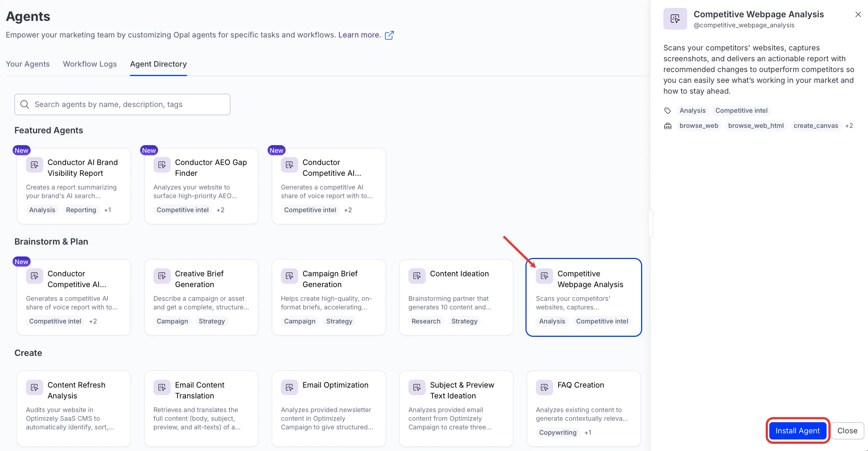The height and width of the screenshot is (451, 868).
Task: Click the Campaign tag on Campaign Brief Generation
Action: [x=300, y=321]
